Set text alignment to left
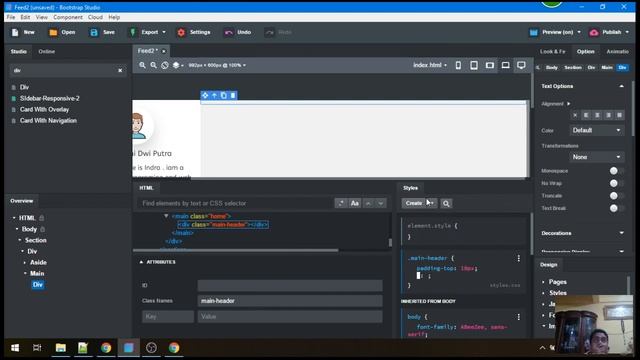This screenshot has height=360, width=640. click(586, 116)
